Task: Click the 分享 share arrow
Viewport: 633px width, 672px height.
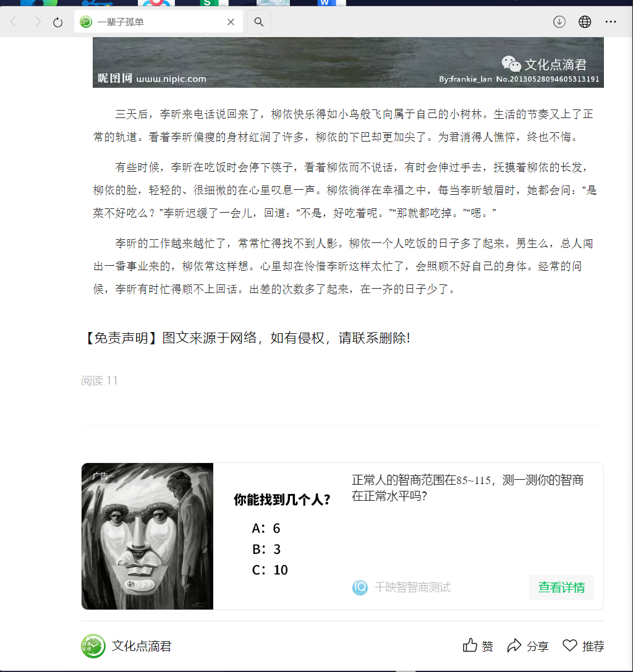Action: (527, 645)
